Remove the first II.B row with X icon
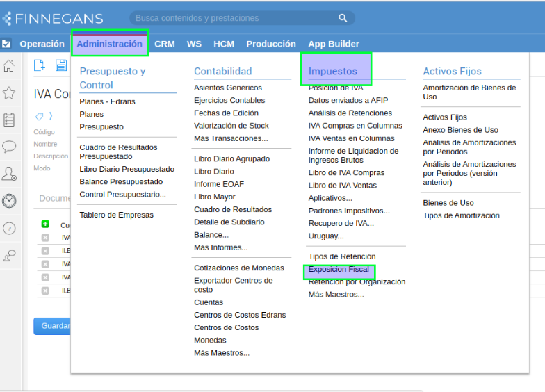Screen dimensions: 545x392 (45, 251)
